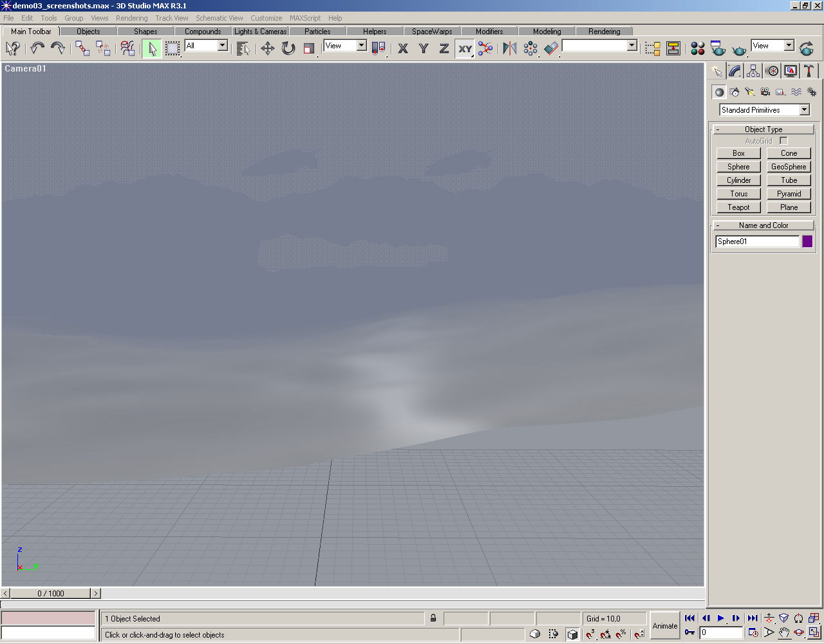Collapse the Object Type rollout

[x=763, y=129]
